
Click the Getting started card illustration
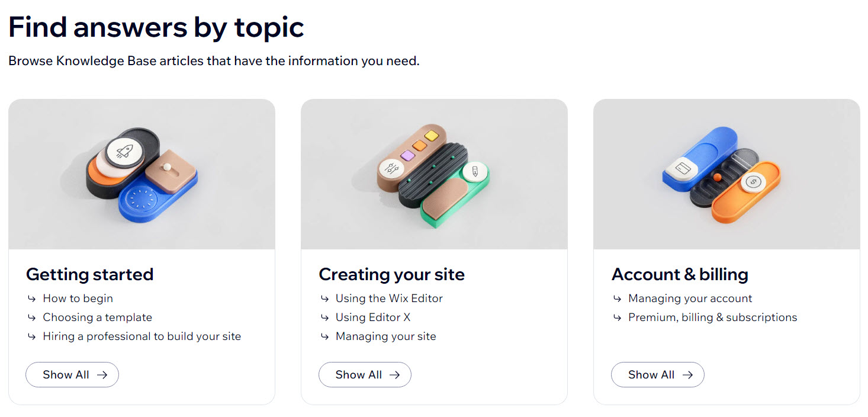click(142, 173)
